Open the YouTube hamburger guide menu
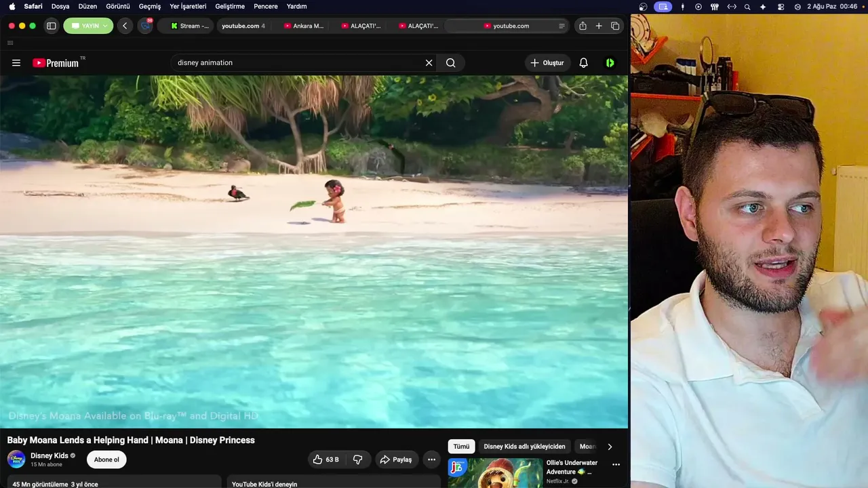 [x=16, y=63]
